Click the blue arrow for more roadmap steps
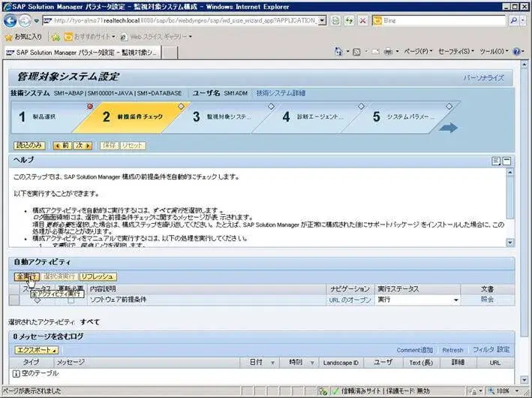Screen dimensions: 532x398 (448, 128)
